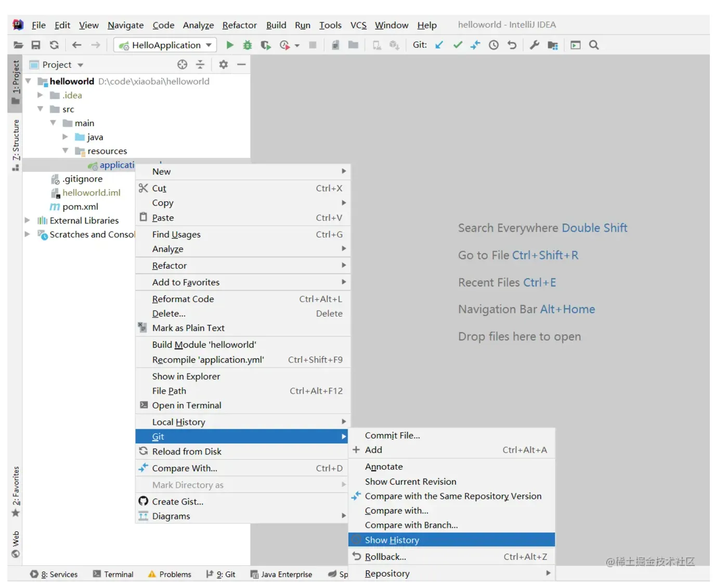Image resolution: width=728 pixels, height=583 pixels.
Task: Start debugging with the bug icon
Action: pyautogui.click(x=248, y=45)
